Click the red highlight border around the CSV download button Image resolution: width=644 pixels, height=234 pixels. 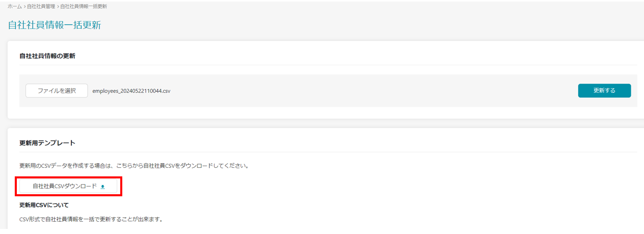(x=70, y=178)
